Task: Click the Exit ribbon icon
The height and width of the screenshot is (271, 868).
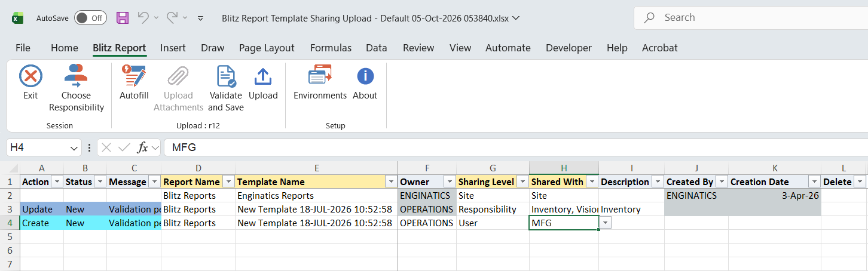Action: [30, 76]
